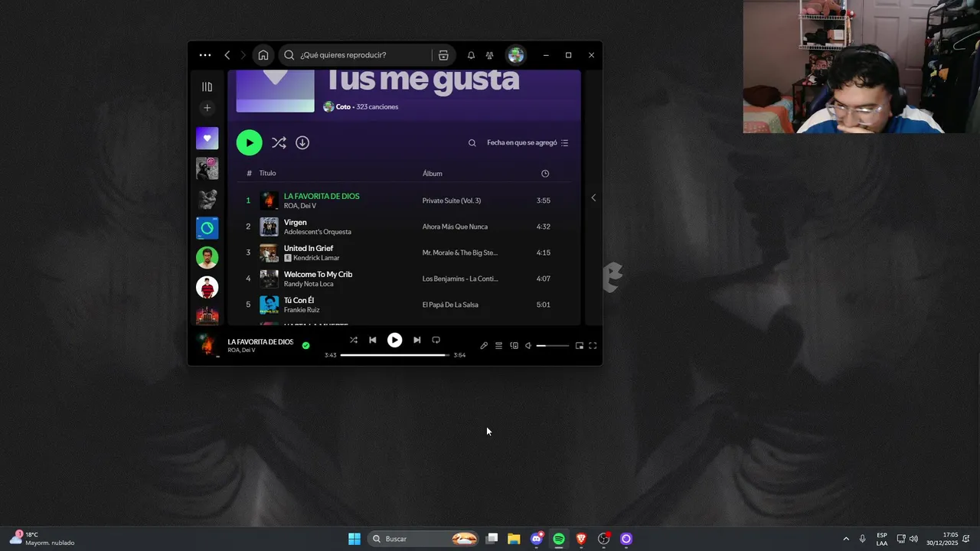Screen dimensions: 980x551
Task: Open the notifications bell
Action: [471, 55]
